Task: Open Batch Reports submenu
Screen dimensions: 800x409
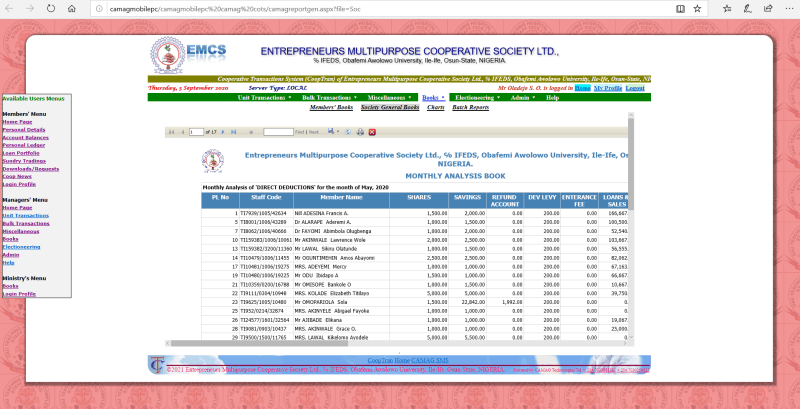Action: (x=470, y=107)
